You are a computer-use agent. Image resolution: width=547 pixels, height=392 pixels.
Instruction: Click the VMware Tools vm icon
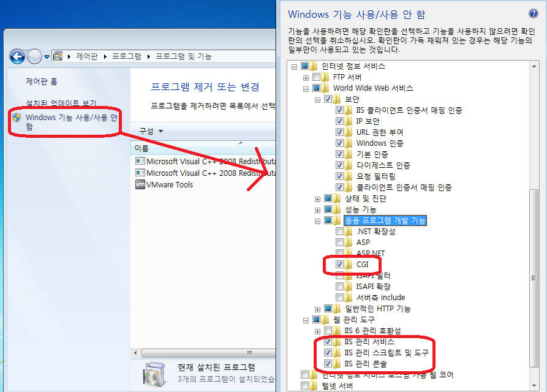pos(140,184)
